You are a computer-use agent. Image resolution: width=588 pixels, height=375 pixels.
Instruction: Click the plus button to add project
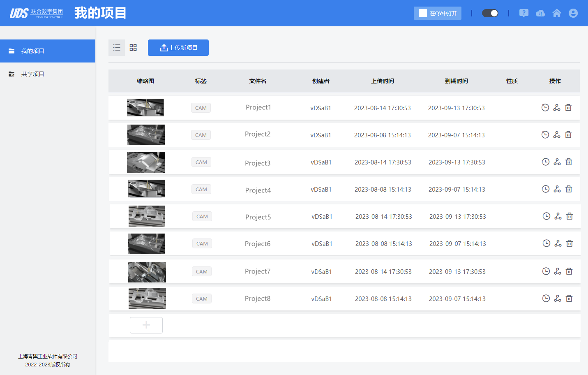point(146,325)
